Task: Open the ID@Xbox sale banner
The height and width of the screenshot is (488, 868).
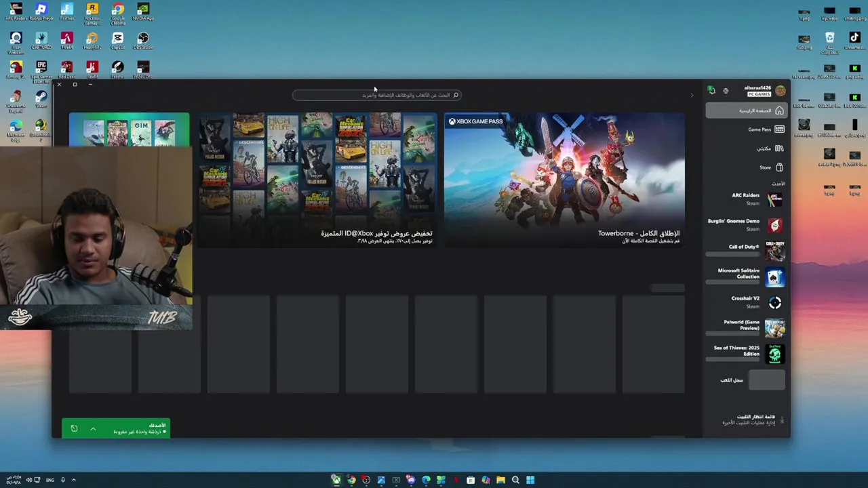Action: [x=318, y=180]
